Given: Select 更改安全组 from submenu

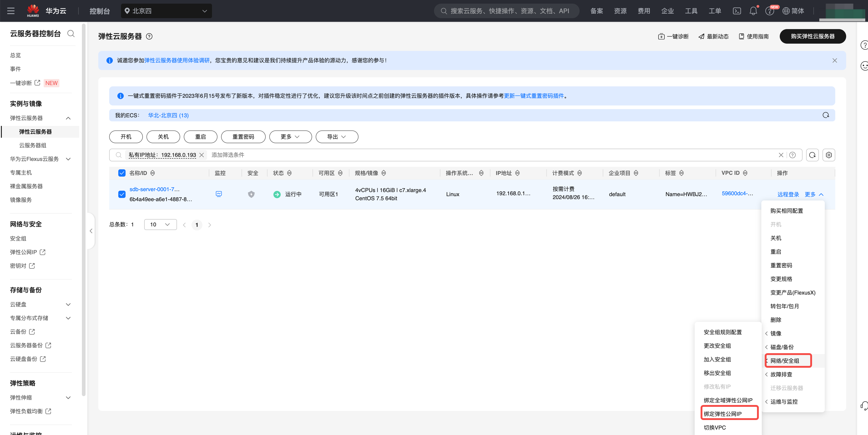Looking at the screenshot, I should coord(717,346).
